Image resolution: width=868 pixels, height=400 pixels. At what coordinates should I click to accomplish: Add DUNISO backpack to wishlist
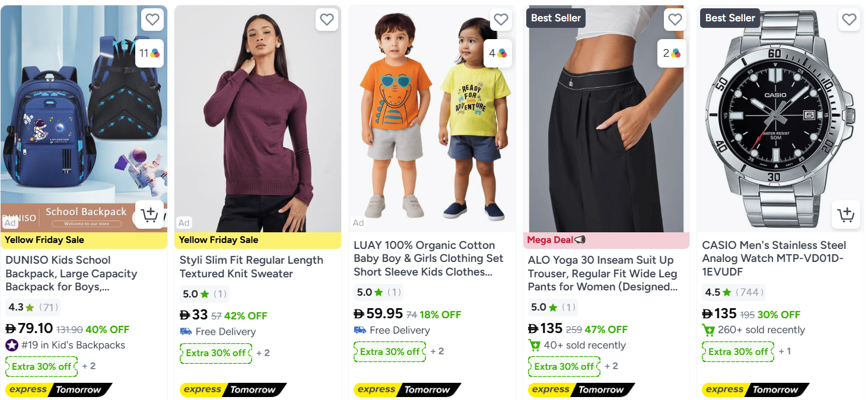152,20
